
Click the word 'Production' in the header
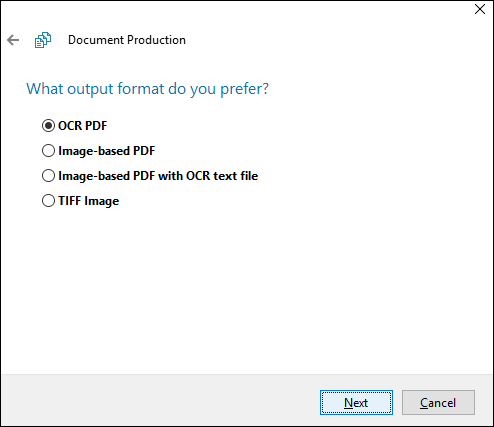156,40
